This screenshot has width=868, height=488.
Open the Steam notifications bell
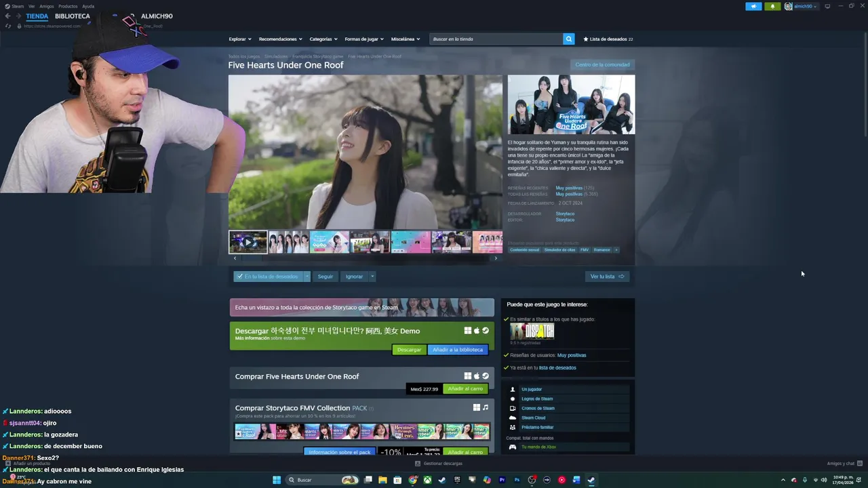[x=772, y=6]
